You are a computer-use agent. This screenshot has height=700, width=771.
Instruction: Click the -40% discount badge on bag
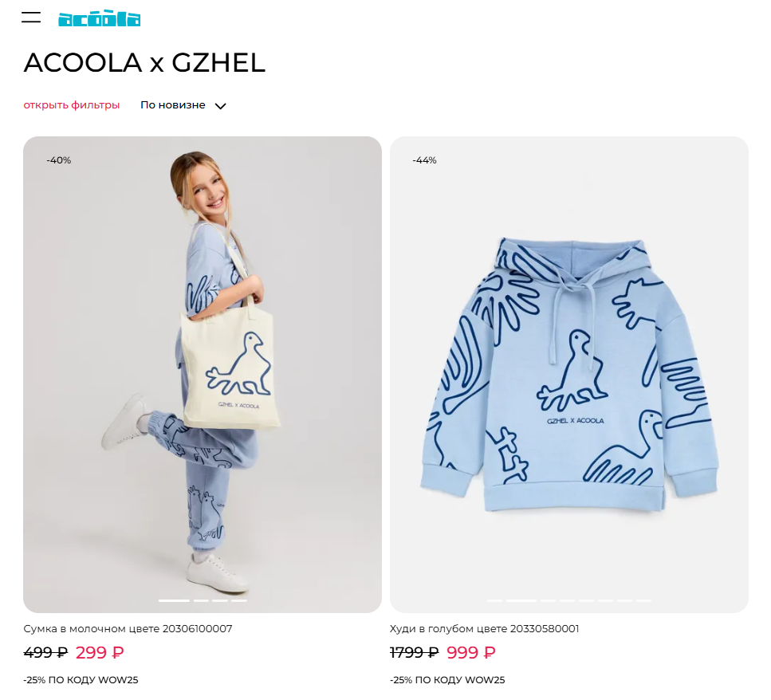tap(58, 160)
